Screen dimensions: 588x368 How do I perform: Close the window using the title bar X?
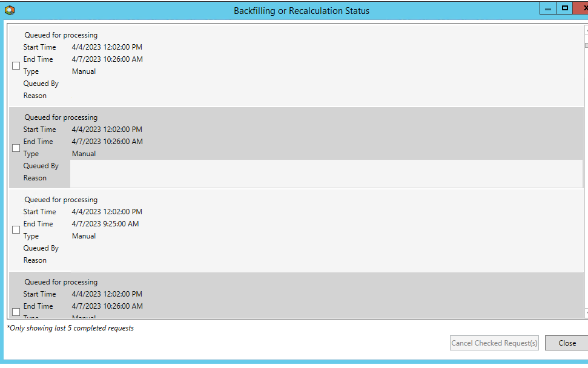point(583,9)
